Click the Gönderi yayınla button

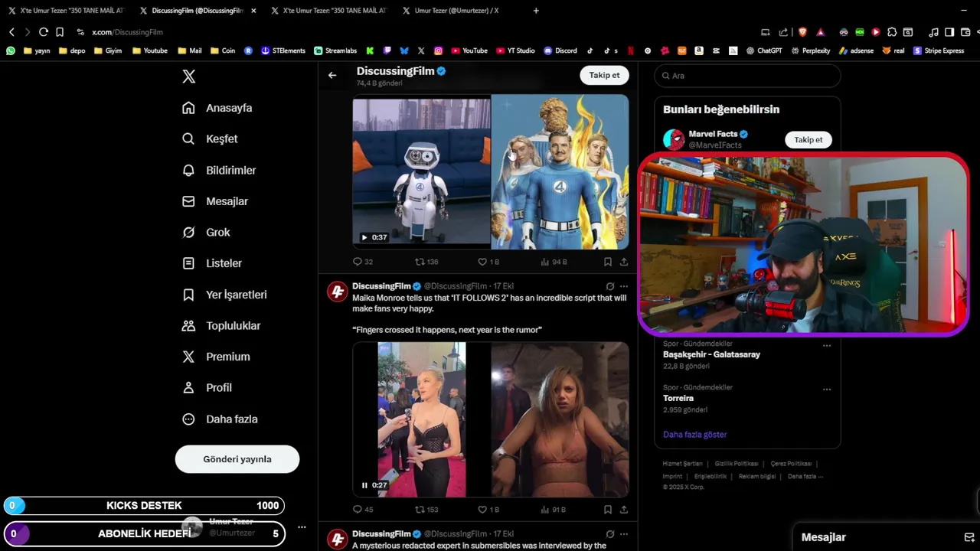click(x=237, y=459)
